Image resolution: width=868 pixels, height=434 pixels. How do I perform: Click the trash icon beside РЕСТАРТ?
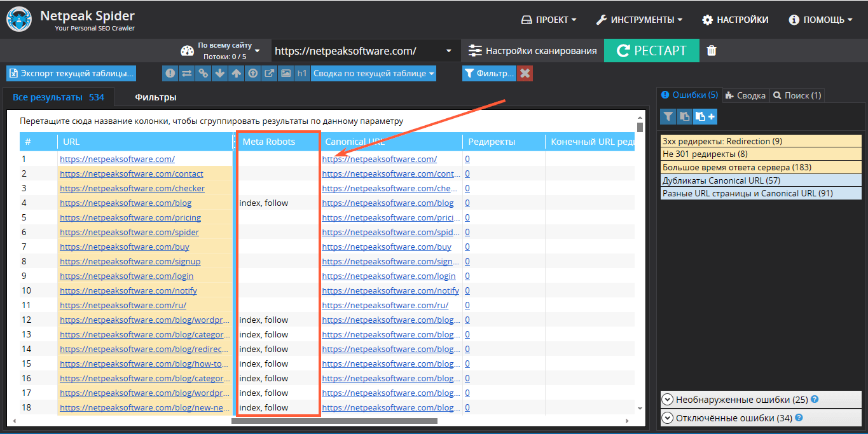(712, 51)
